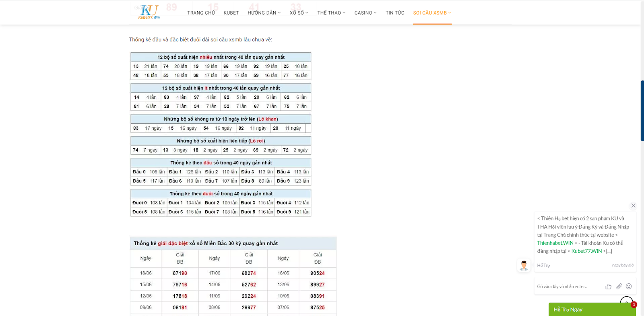Image resolution: width=644 pixels, height=316 pixels.
Task: Click the 'Lô rơi' table header
Action: [x=221, y=141]
